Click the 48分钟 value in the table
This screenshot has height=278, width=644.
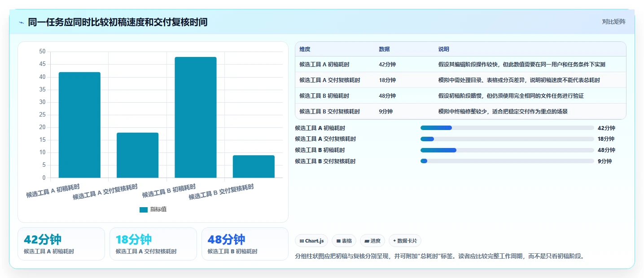tap(387, 96)
